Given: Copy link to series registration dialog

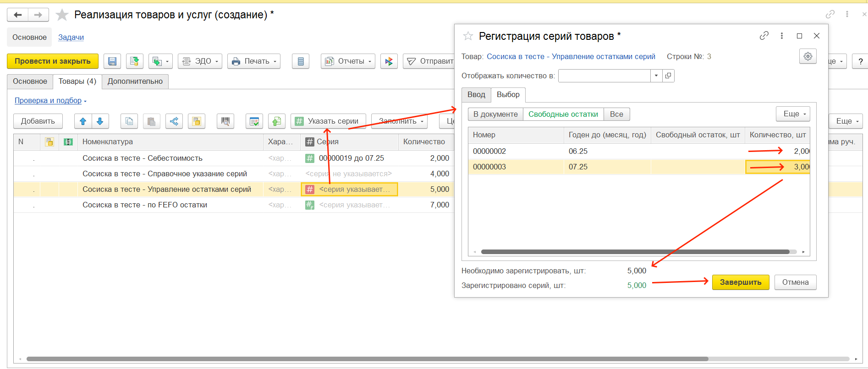Looking at the screenshot, I should (x=764, y=36).
